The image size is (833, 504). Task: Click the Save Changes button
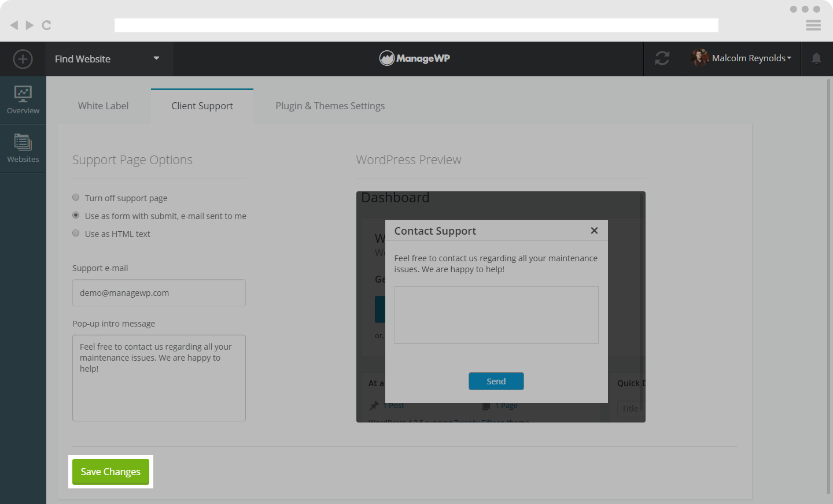(110, 472)
